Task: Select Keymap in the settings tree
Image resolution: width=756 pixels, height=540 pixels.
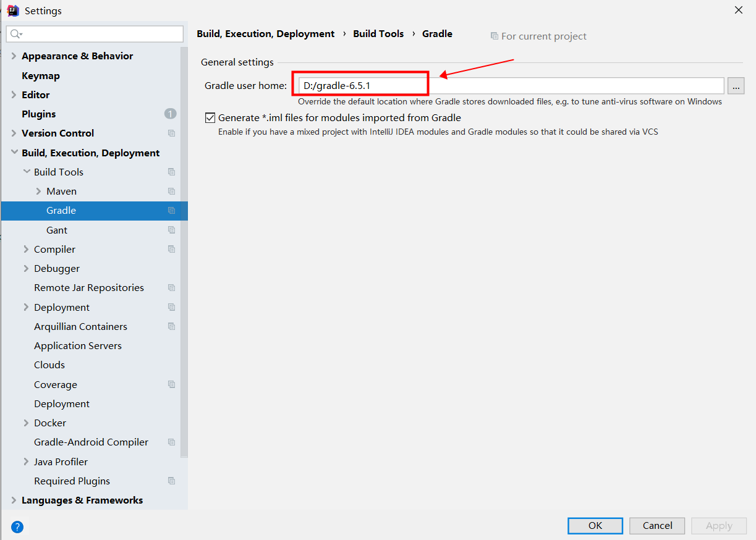Action: click(41, 76)
